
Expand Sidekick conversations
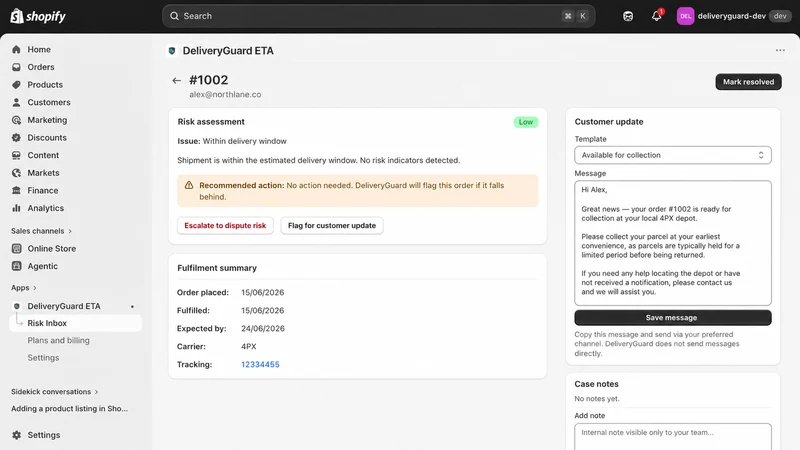click(x=55, y=392)
